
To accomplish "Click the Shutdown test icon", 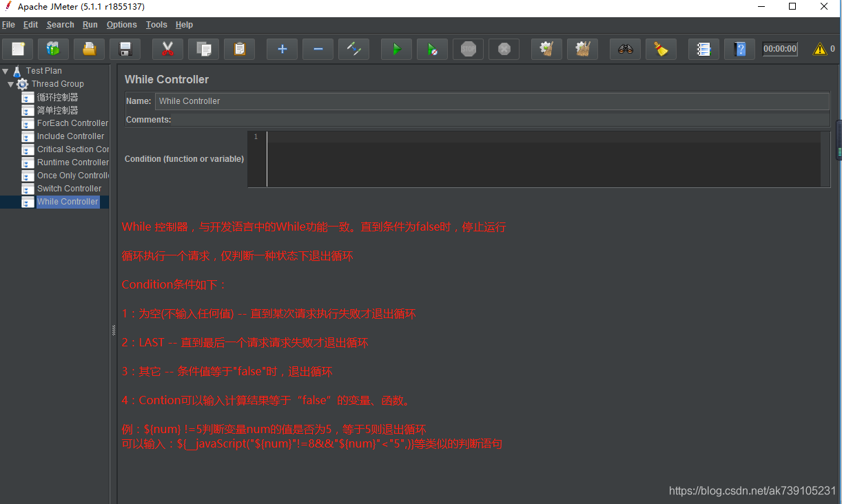I will point(504,49).
